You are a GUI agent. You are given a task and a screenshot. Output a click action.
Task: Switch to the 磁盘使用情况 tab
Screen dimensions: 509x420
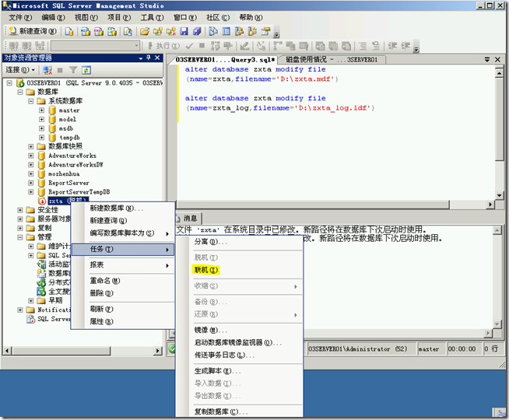pos(332,59)
